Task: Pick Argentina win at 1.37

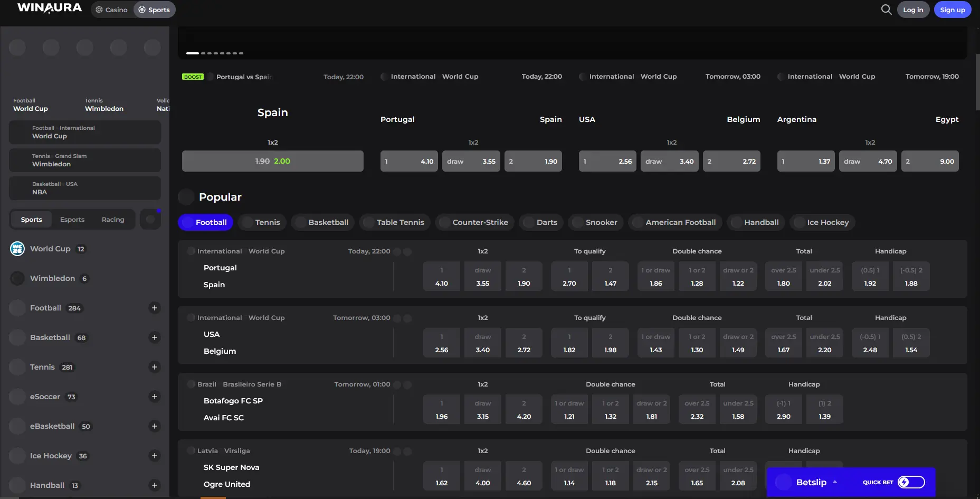Action: click(806, 161)
